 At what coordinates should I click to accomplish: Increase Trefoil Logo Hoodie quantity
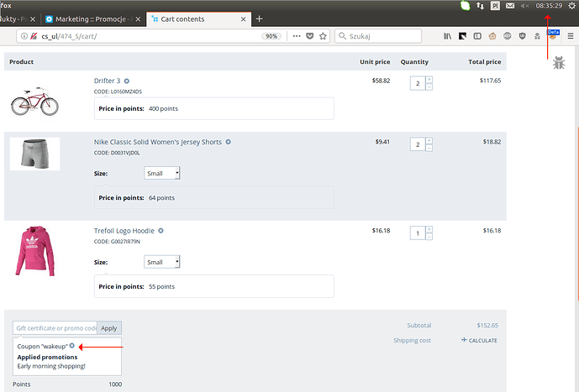pyautogui.click(x=429, y=230)
